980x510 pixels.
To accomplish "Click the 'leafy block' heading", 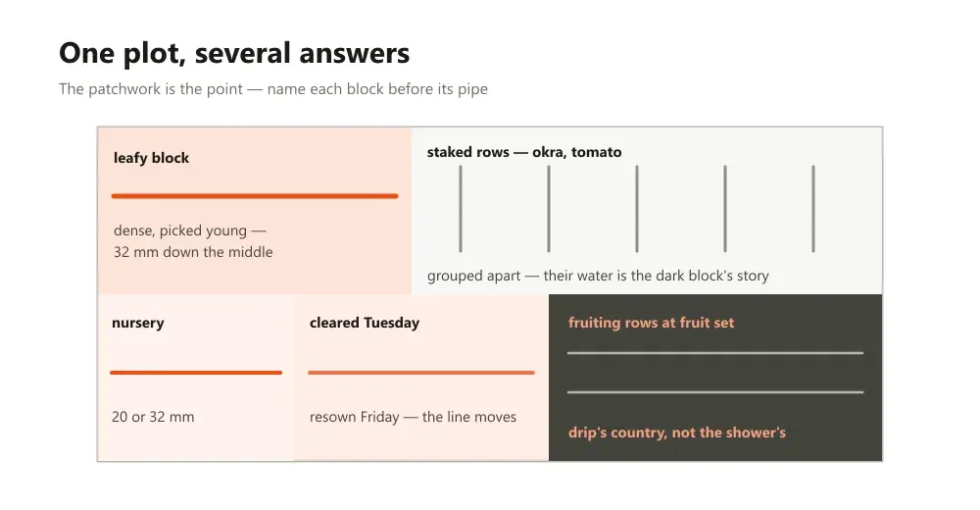I will click(151, 158).
